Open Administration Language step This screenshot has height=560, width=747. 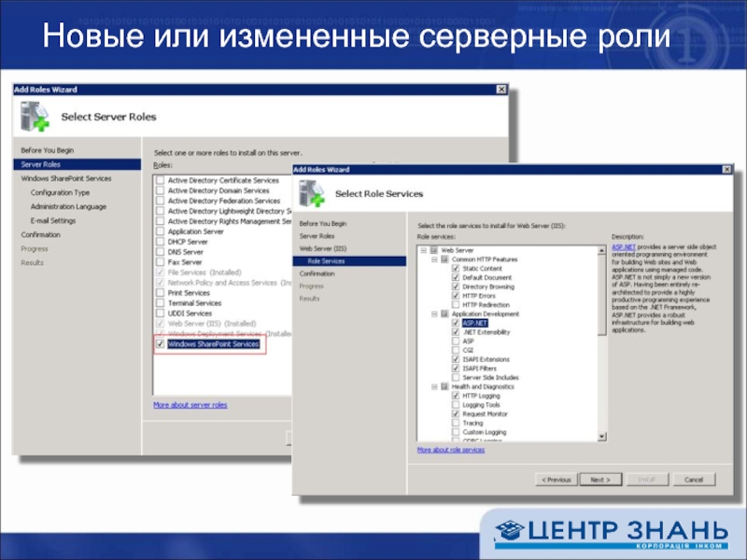[68, 206]
